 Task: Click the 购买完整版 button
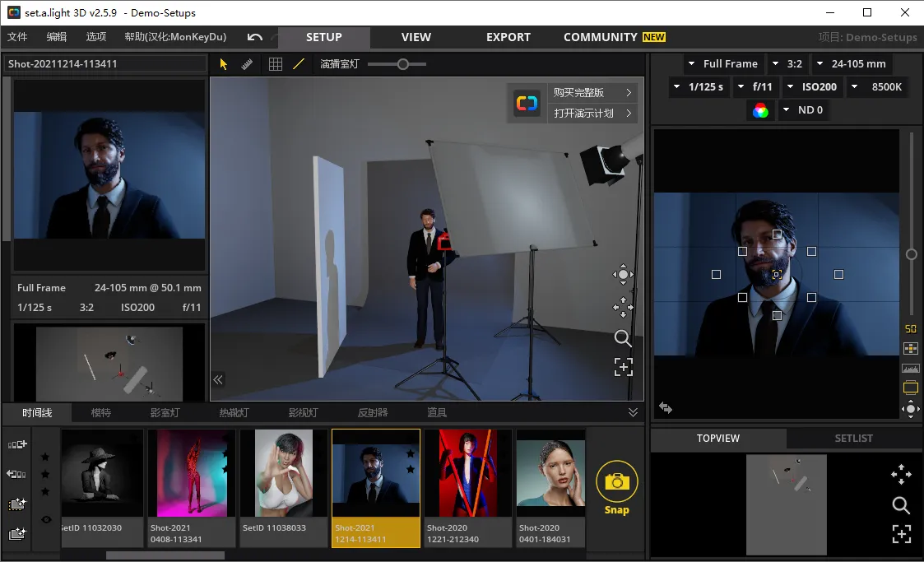coord(592,92)
